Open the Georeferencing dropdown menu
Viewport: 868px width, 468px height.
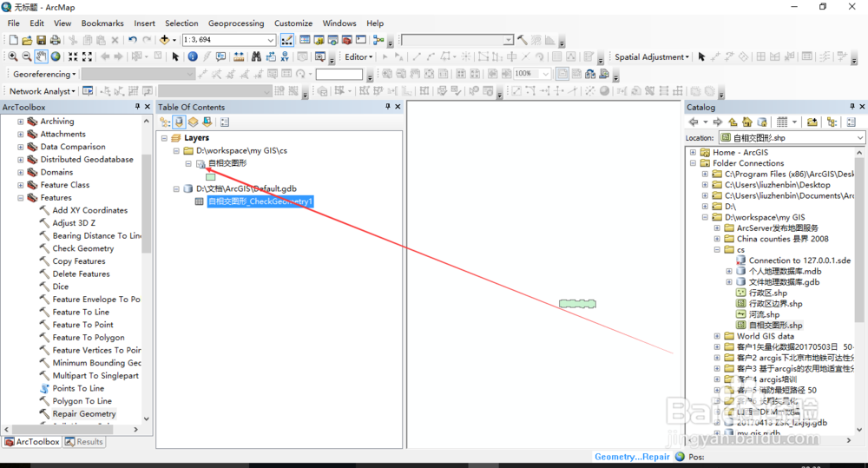[44, 74]
